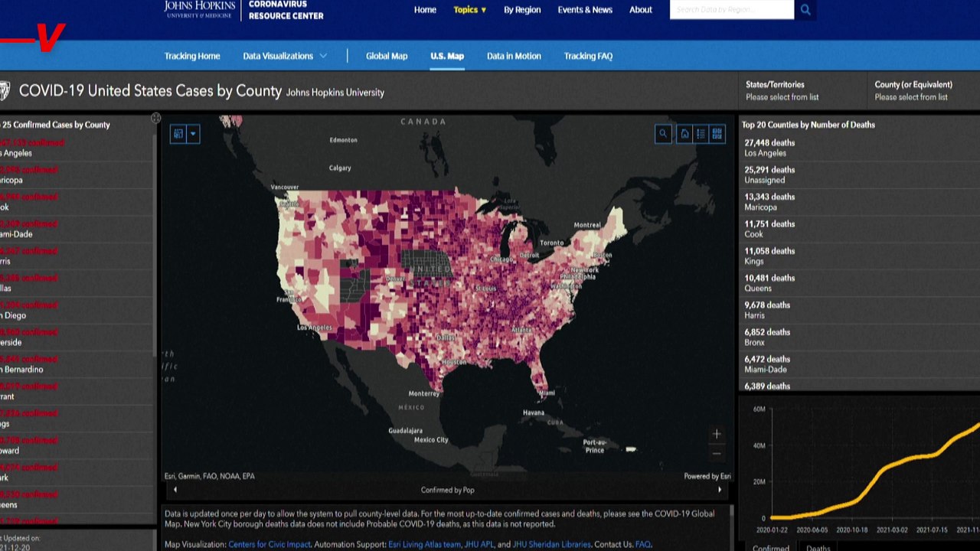Click the search magnifier icon in the header
980x551 pixels.
coord(805,10)
